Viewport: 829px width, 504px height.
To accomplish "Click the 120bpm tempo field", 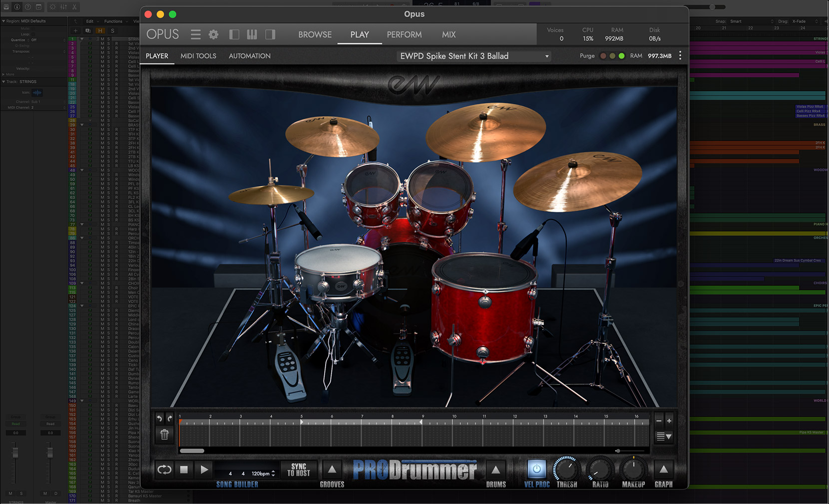I will coord(261,474).
